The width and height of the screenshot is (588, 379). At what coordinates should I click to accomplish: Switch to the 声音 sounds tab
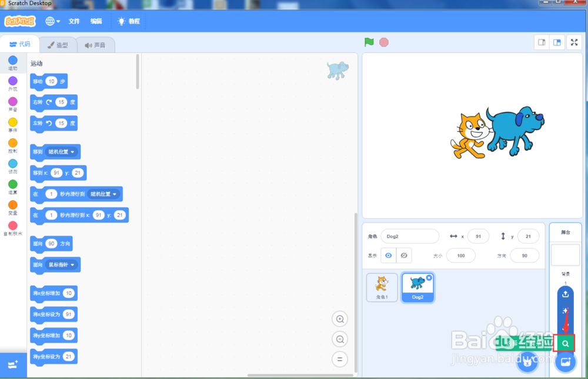tap(95, 45)
